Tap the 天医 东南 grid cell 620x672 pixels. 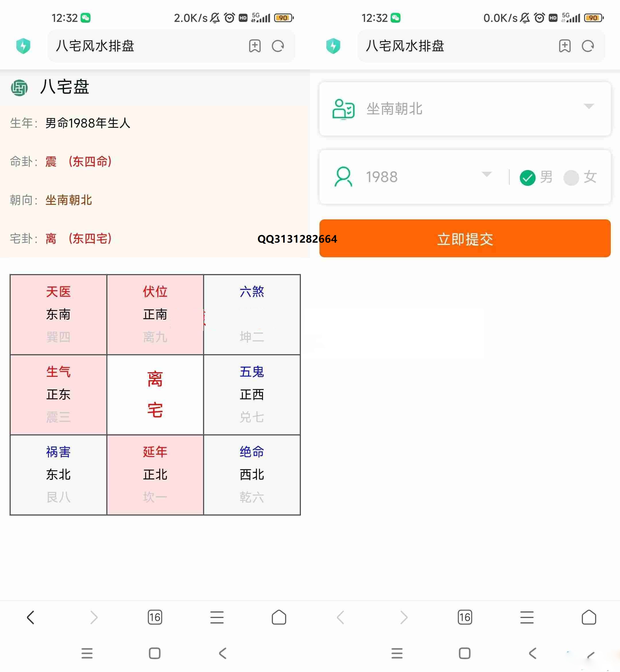pyautogui.click(x=58, y=314)
